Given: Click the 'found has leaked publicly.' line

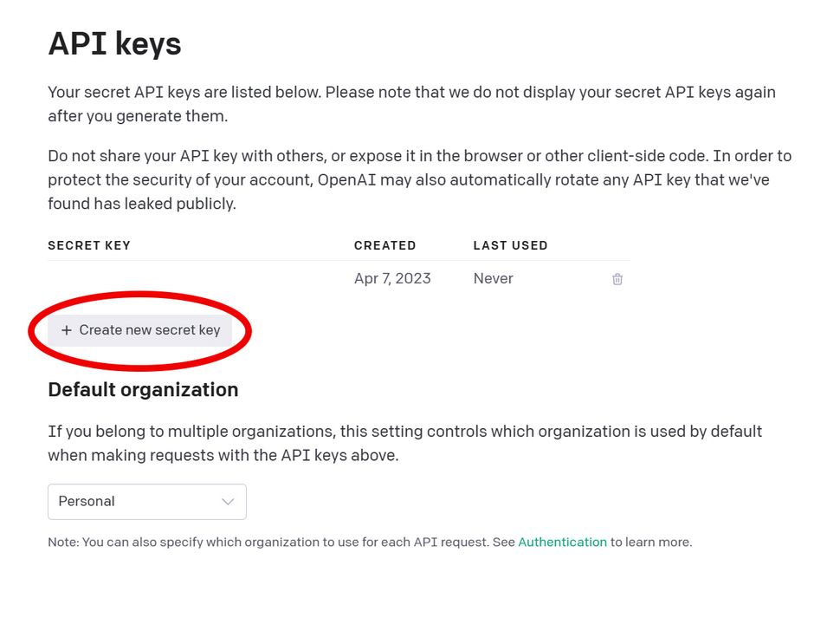Looking at the screenshot, I should pos(142,205).
